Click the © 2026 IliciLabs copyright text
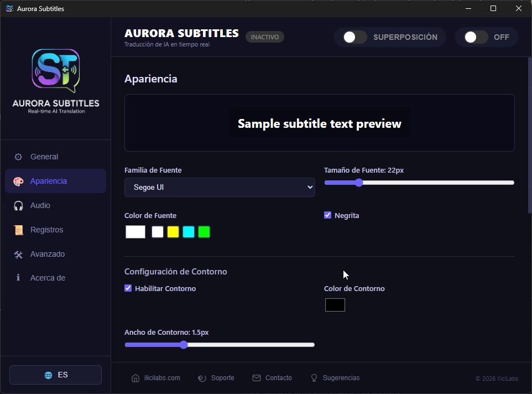 [x=497, y=379]
